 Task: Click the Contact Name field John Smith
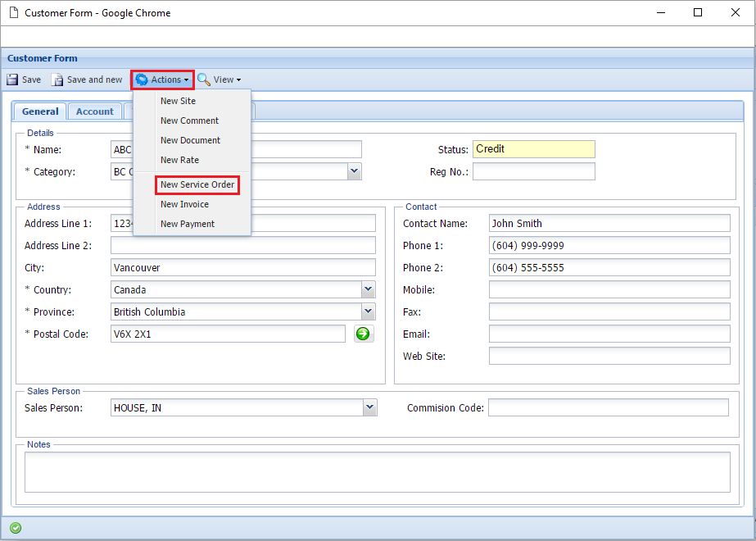click(609, 224)
